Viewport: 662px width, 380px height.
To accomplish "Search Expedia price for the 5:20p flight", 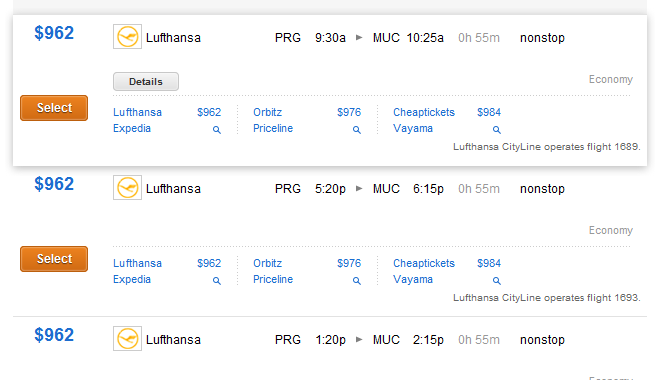I will click(217, 280).
